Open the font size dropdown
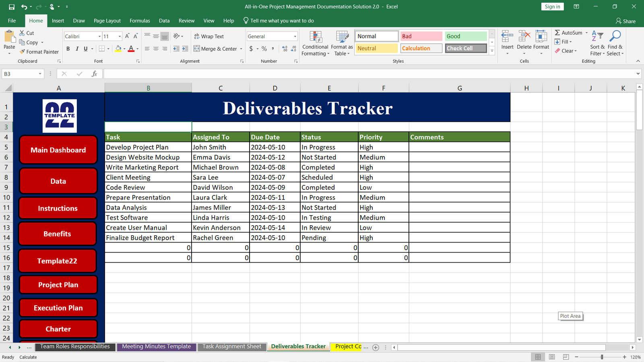This screenshot has width=644, height=362. coord(120,36)
